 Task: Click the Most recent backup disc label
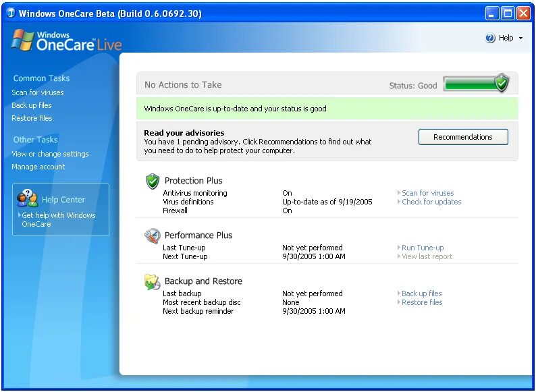click(202, 302)
